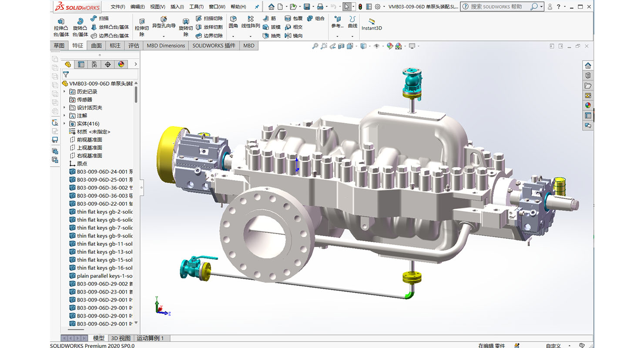The height and width of the screenshot is (348, 644).
Task: Click the 异型孔向导 hole wizard icon
Action: coord(164,20)
